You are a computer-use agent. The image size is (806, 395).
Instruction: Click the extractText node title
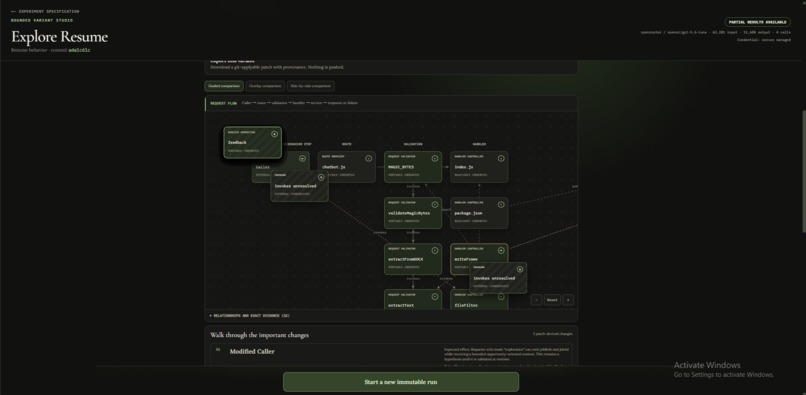(401, 305)
